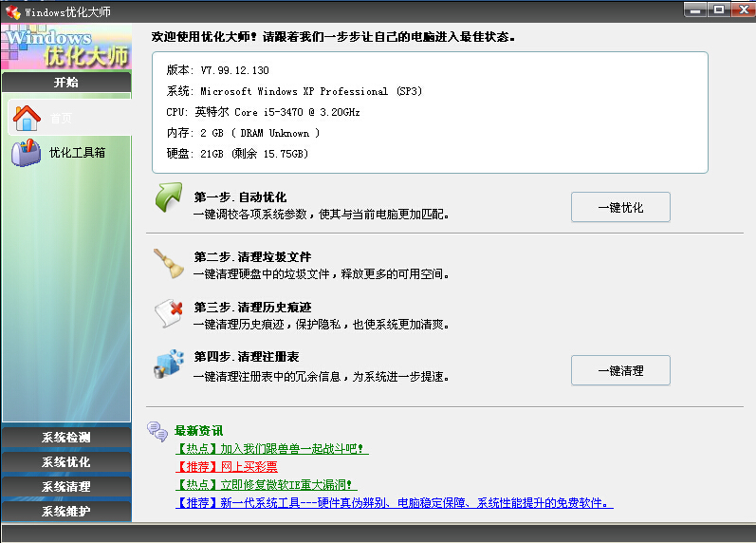Click the chat bubbles news icon

click(157, 431)
